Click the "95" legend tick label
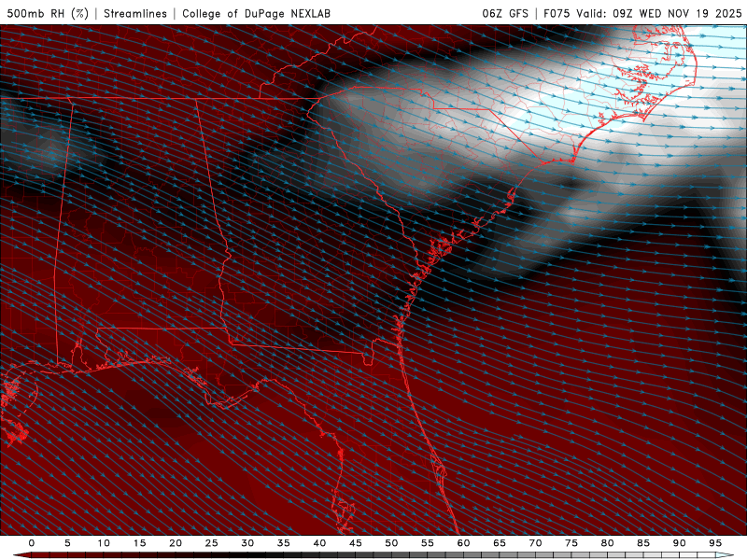 pos(714,543)
